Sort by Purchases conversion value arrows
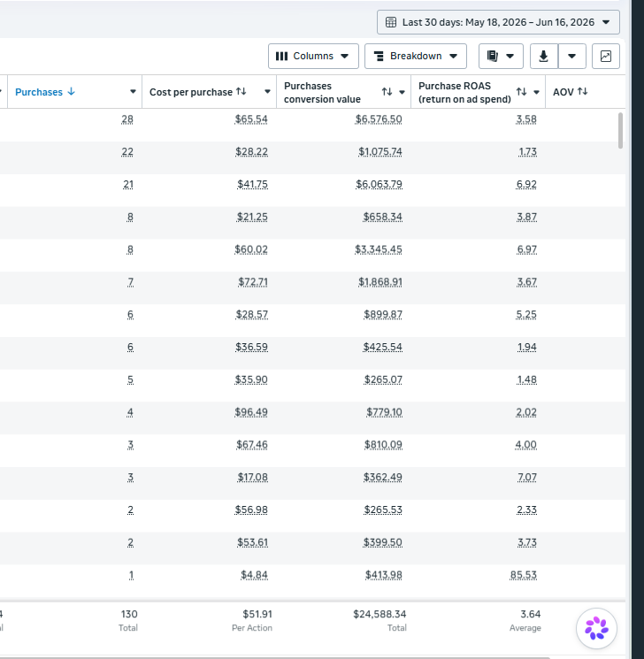Viewport: 644px width, 659px height. [x=387, y=92]
